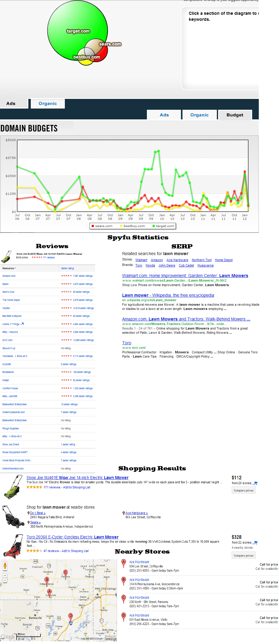Click list marker C beside Parsons Ace Hardware
Image resolution: width=279 pixels, height=644 pixels.
click(124, 598)
